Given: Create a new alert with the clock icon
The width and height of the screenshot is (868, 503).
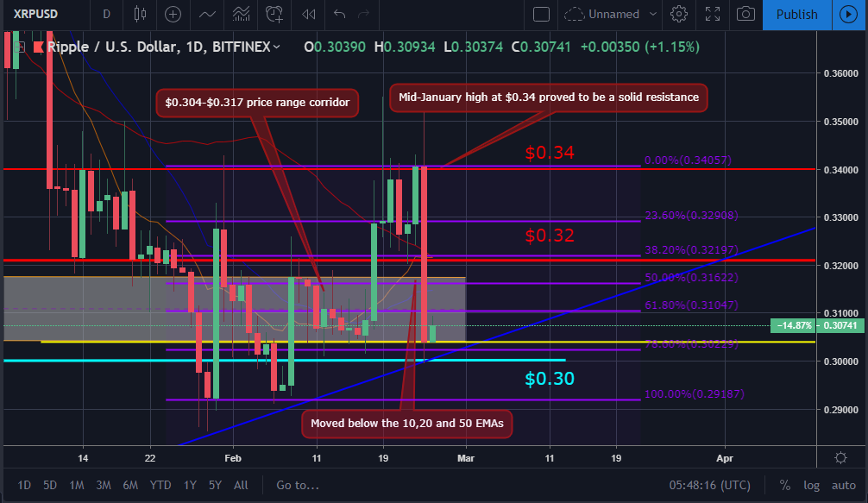Looking at the screenshot, I should [x=274, y=15].
